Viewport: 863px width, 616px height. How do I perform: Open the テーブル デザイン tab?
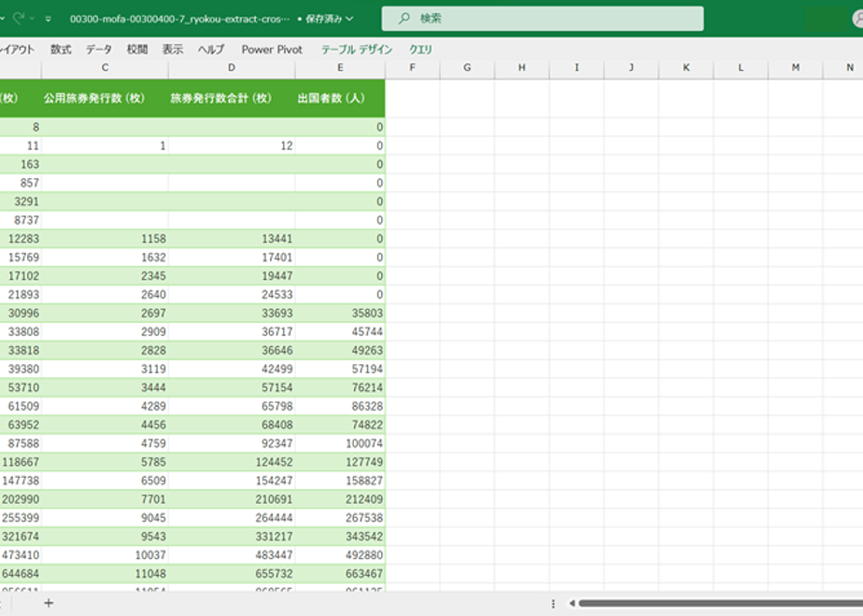[x=357, y=49]
